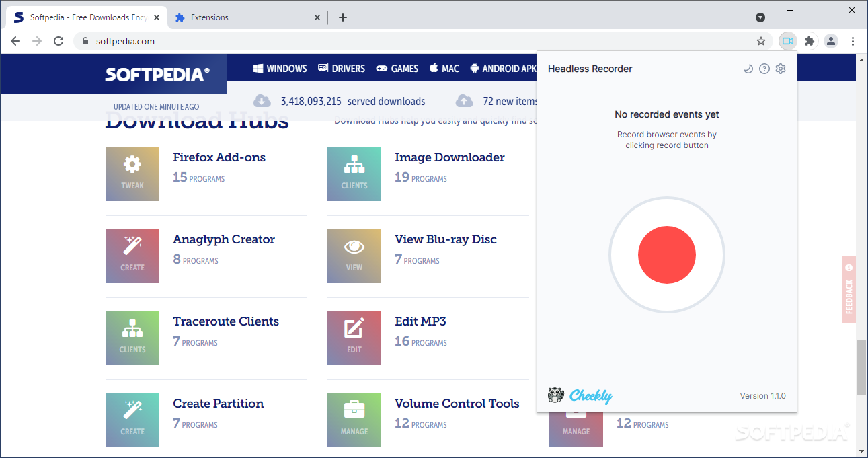This screenshot has width=868, height=458.
Task: Click the Firefox Add-ons TWEAK gear thumbnail
Action: click(x=132, y=174)
